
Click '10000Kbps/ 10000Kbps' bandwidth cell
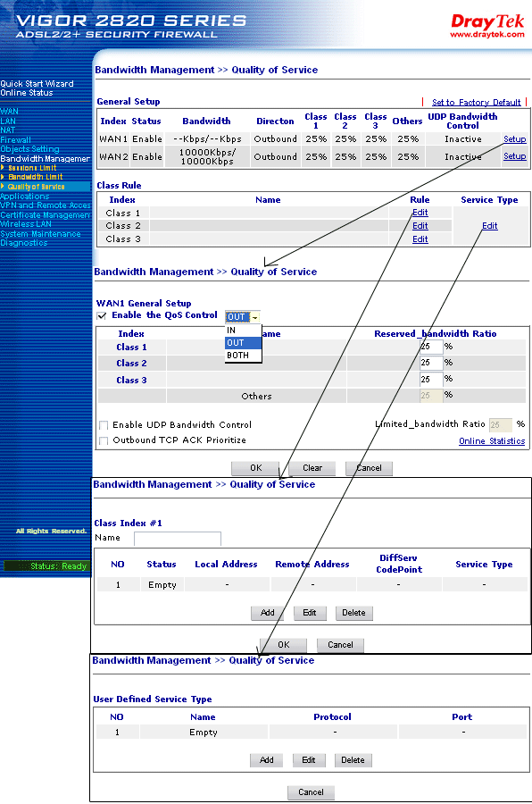pyautogui.click(x=207, y=156)
